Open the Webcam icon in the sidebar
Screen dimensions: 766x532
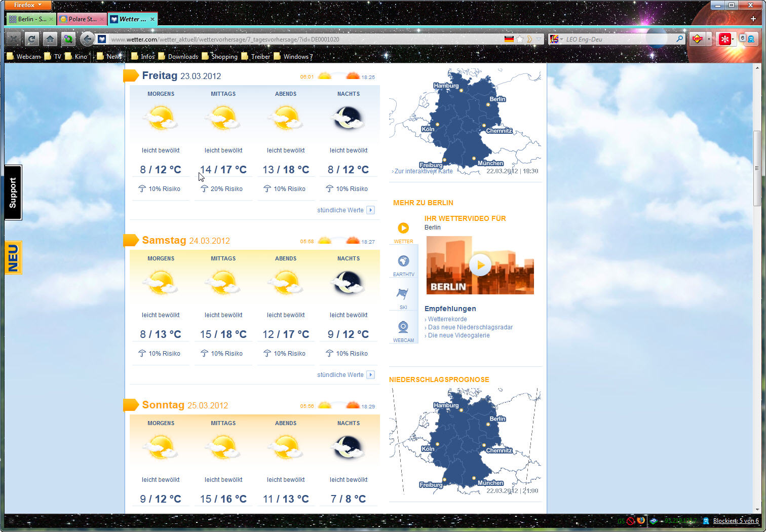point(403,327)
